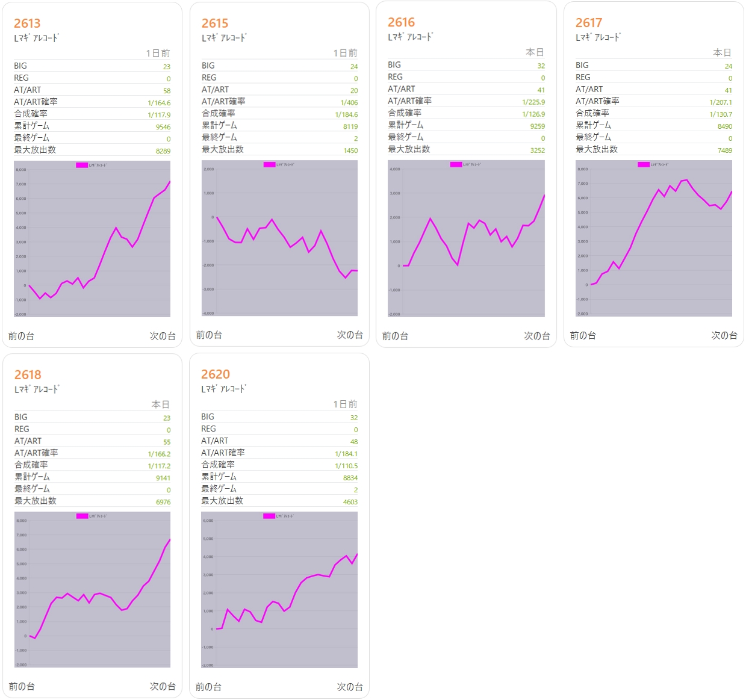
Task: Open machine number 2613 heading
Action: (27, 23)
